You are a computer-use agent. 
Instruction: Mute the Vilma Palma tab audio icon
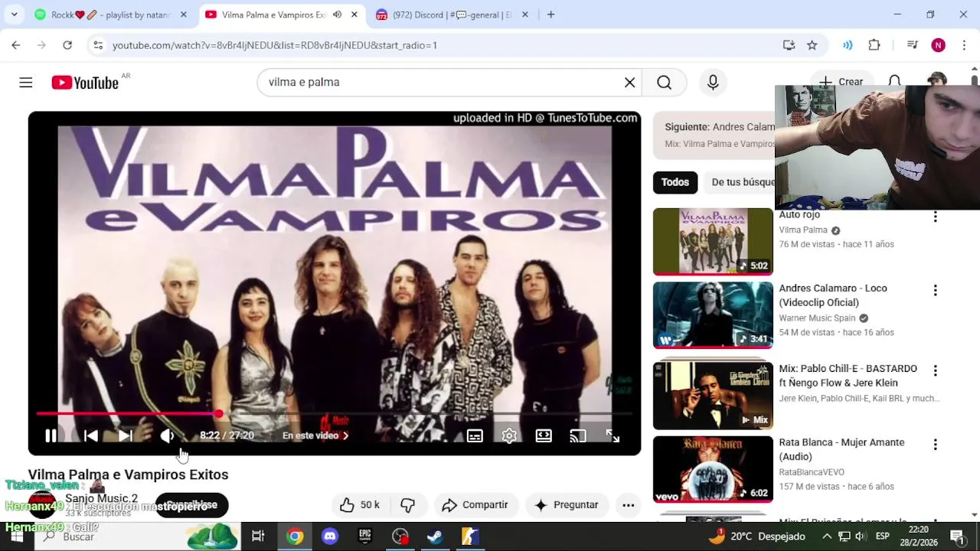tap(337, 15)
